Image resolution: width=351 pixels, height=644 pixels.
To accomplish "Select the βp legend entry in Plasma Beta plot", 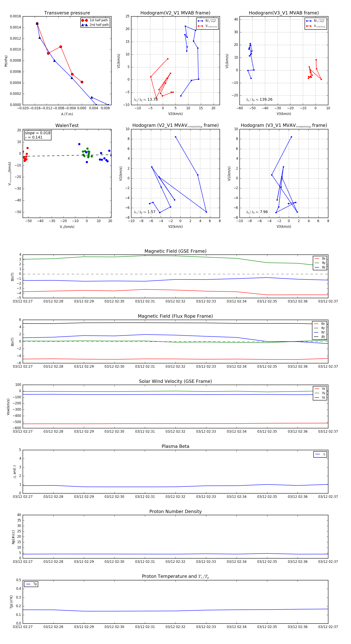I will [320, 454].
